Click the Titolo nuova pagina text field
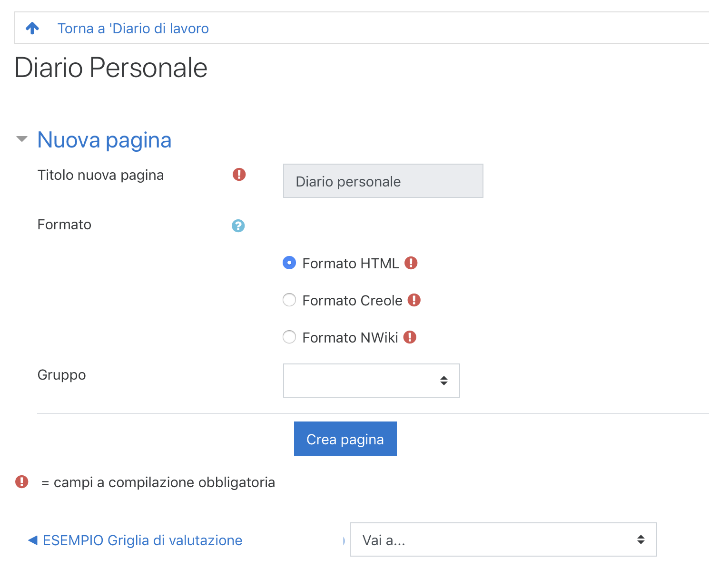709x588 pixels. pos(383,181)
